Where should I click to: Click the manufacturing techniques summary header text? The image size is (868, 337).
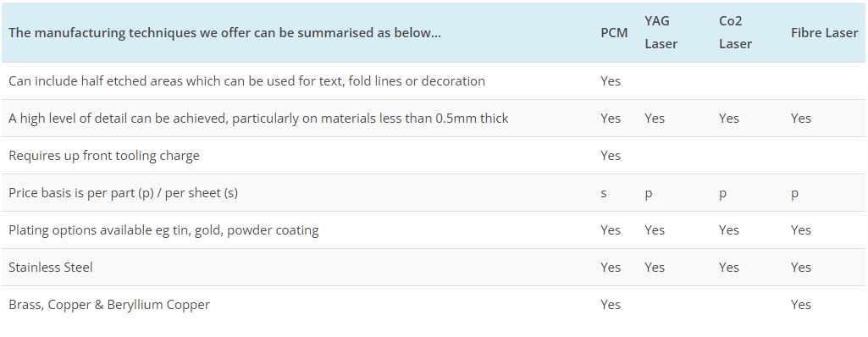[x=224, y=33]
